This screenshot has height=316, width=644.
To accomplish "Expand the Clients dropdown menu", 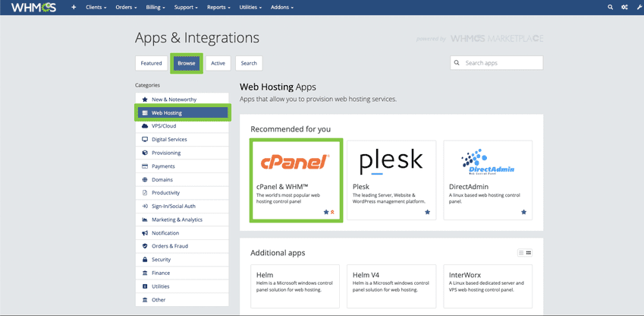I will (x=96, y=8).
